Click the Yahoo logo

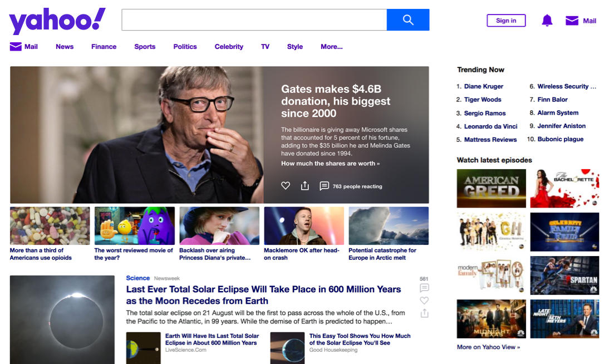pos(57,21)
